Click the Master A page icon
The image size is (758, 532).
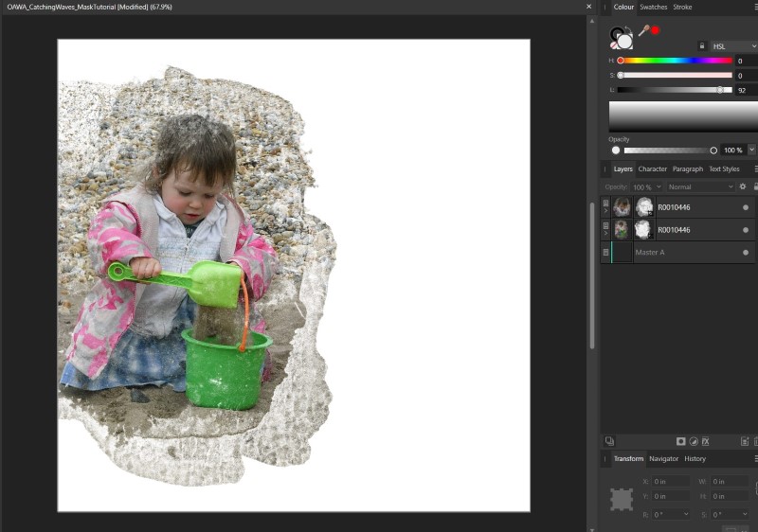click(x=605, y=253)
